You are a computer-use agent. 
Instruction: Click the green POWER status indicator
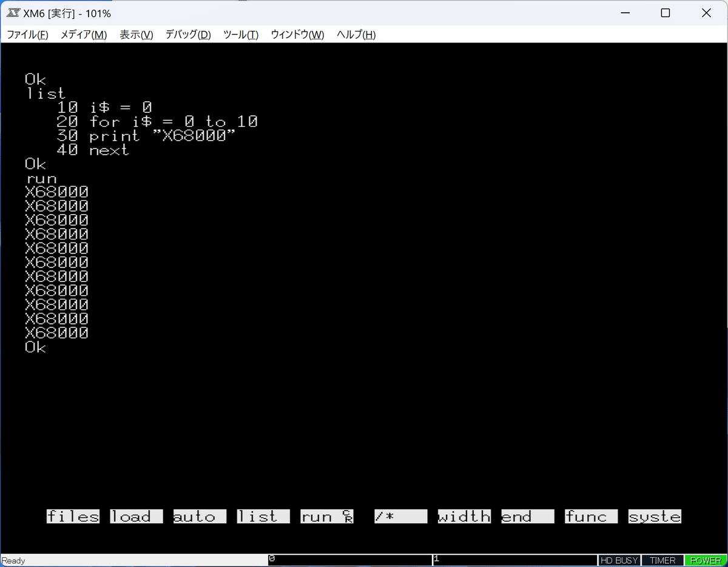[x=706, y=560]
